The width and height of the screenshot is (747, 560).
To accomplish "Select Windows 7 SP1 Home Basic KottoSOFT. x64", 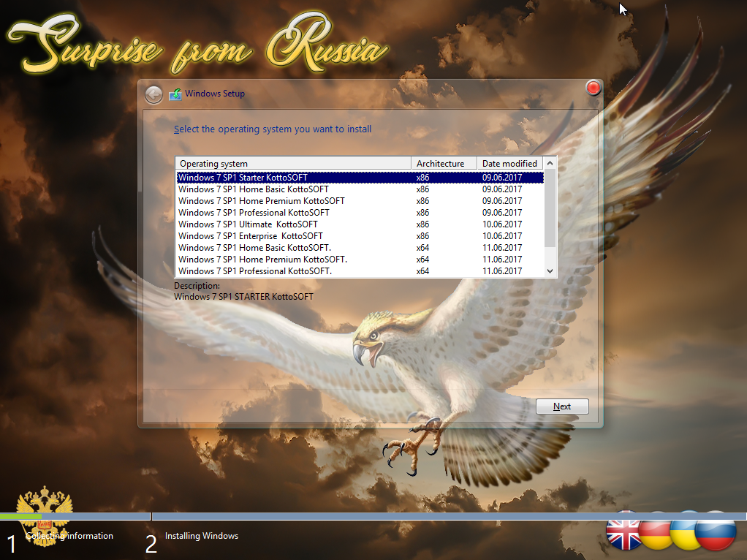I will pos(360,247).
